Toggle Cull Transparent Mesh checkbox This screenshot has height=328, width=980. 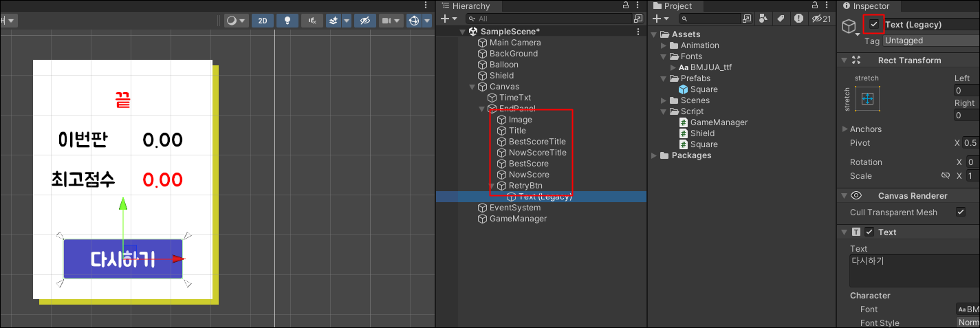pos(961,212)
